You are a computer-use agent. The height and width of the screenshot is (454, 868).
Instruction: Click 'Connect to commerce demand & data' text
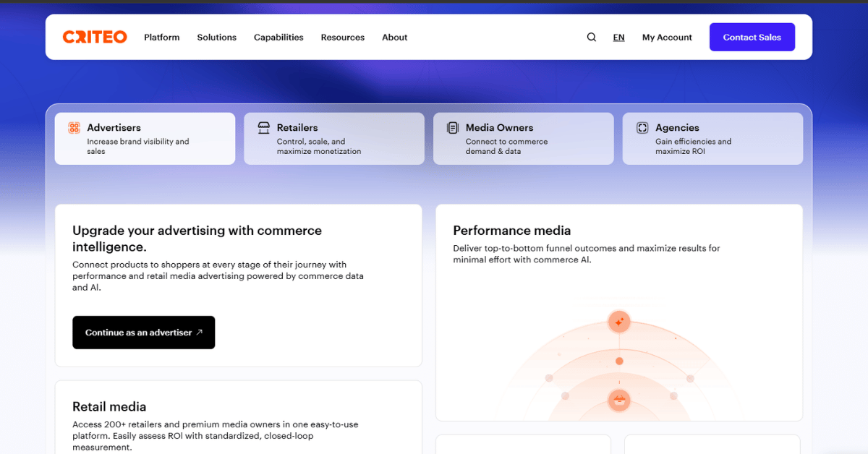pos(507,146)
